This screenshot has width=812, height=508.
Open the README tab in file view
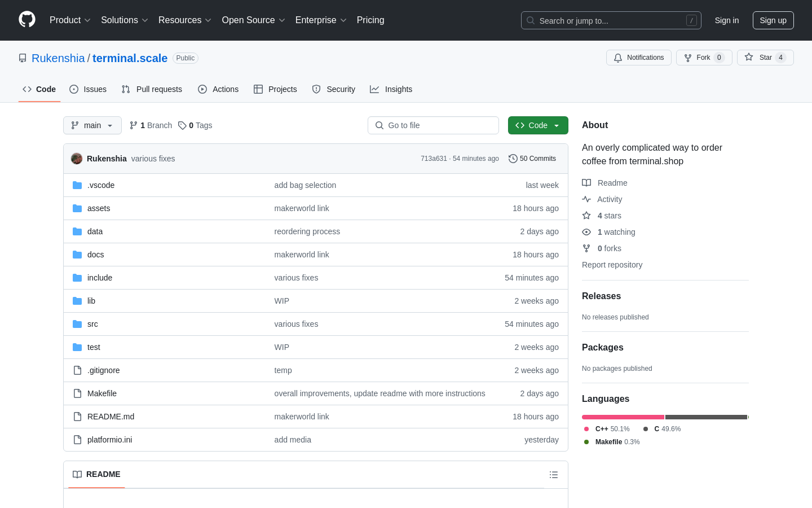[96, 474]
